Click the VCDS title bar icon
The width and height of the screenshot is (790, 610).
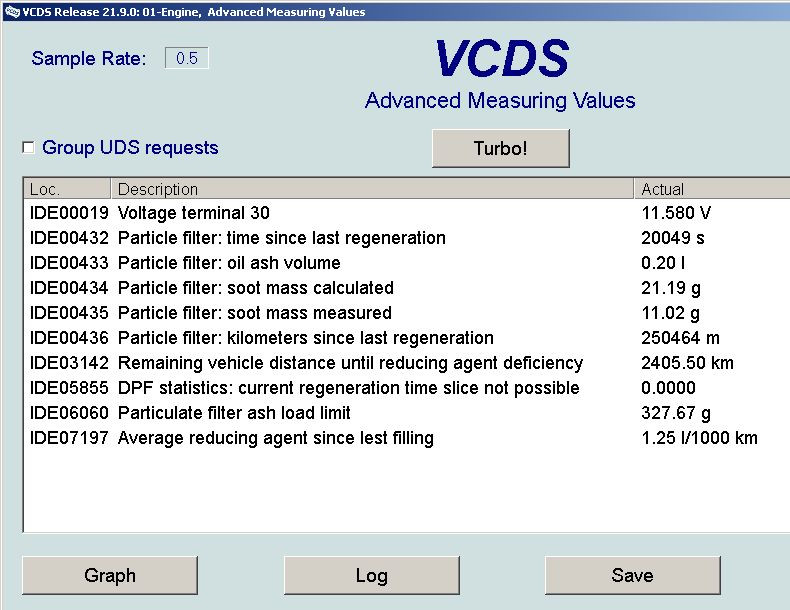tap(11, 12)
